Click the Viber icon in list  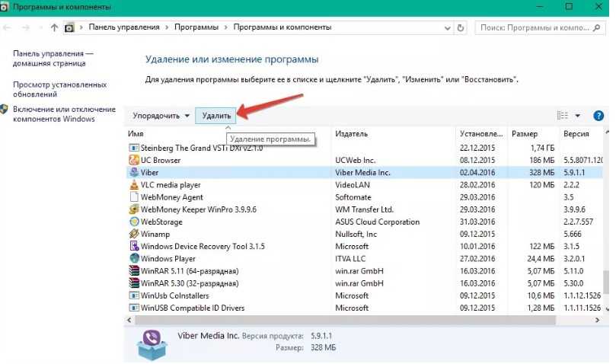click(134, 172)
